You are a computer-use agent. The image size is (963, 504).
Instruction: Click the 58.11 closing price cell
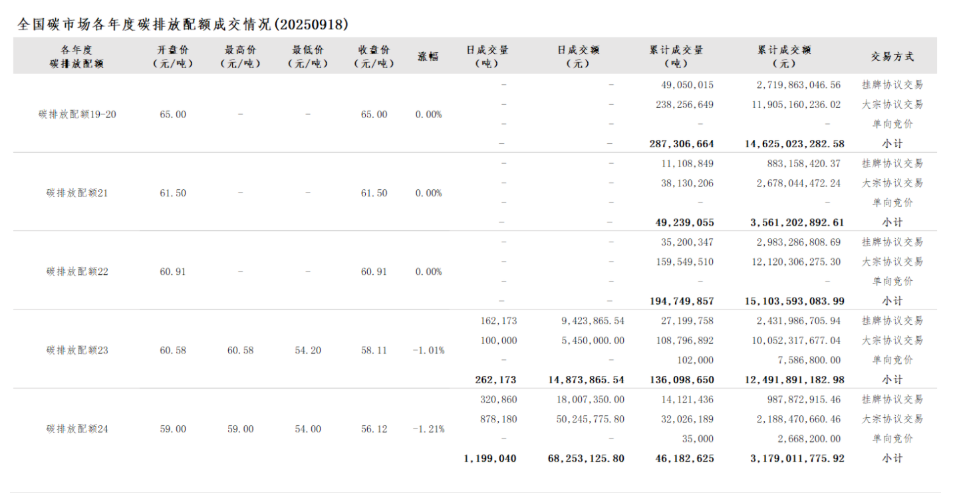[374, 350]
